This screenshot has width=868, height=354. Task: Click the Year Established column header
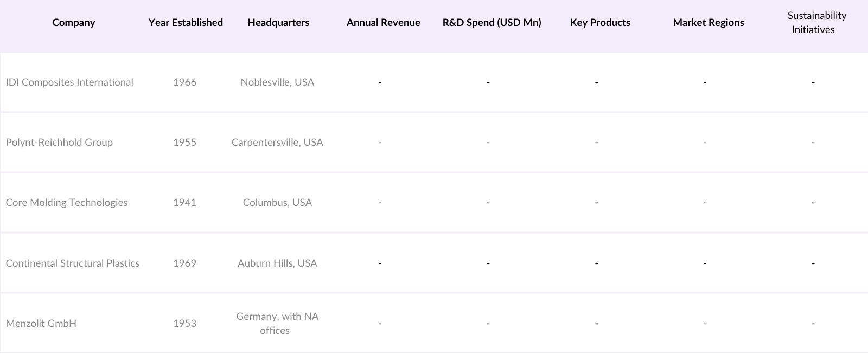click(x=186, y=23)
